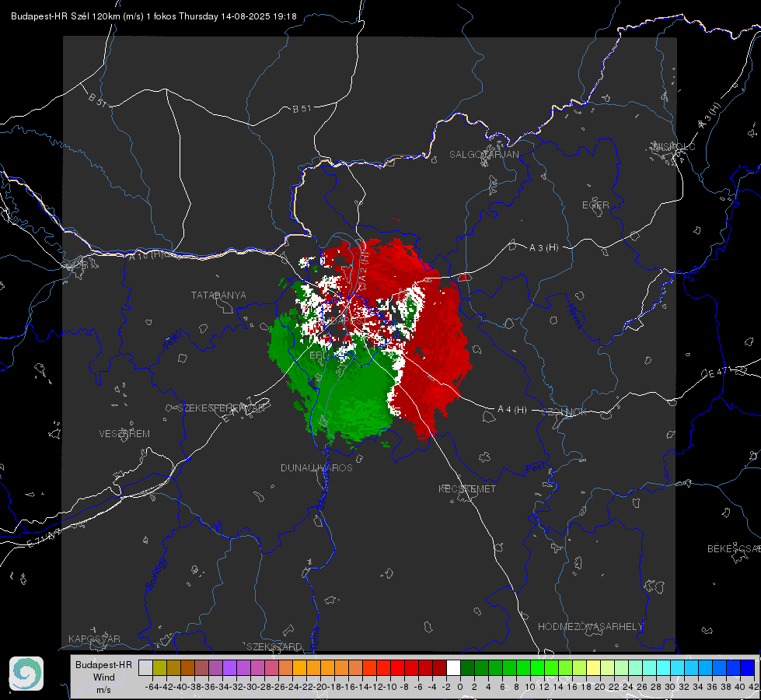
Task: Click the KAPOSVÁR city label
Action: coord(94,639)
